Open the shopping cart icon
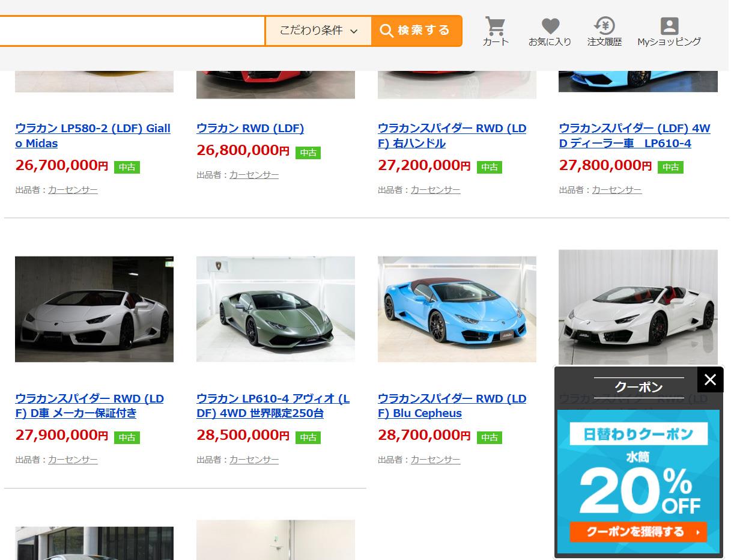Screen dimensions: 731x560 pos(496,31)
